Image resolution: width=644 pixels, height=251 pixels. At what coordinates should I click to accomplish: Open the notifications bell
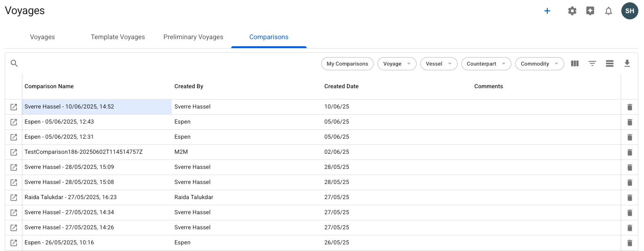[609, 11]
